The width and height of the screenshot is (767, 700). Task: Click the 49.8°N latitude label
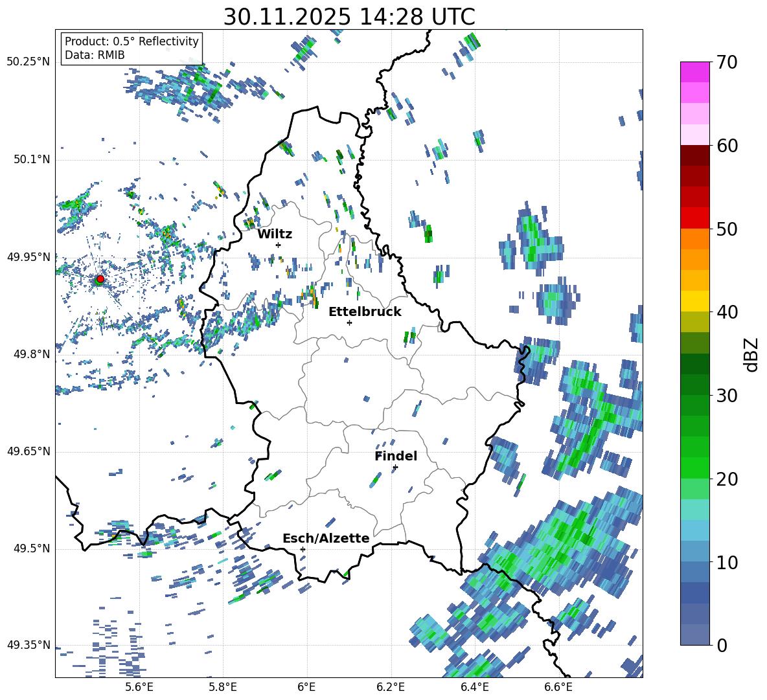click(x=31, y=354)
